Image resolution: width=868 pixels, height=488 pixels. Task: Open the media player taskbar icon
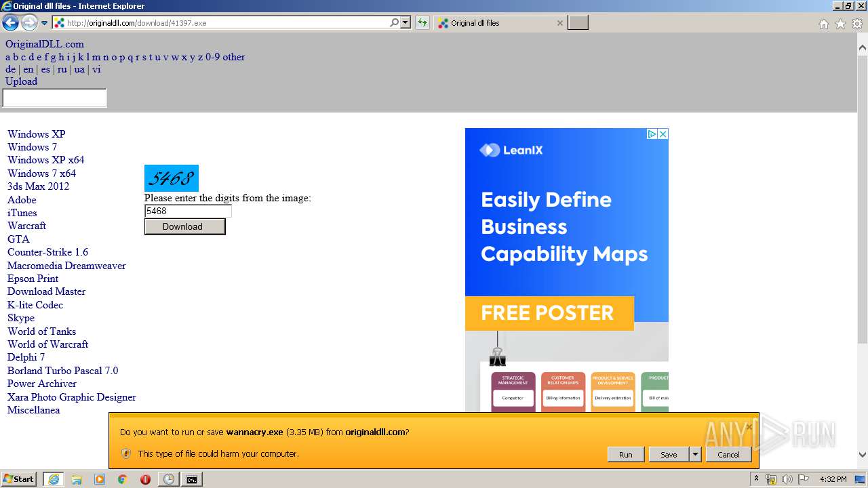100,479
